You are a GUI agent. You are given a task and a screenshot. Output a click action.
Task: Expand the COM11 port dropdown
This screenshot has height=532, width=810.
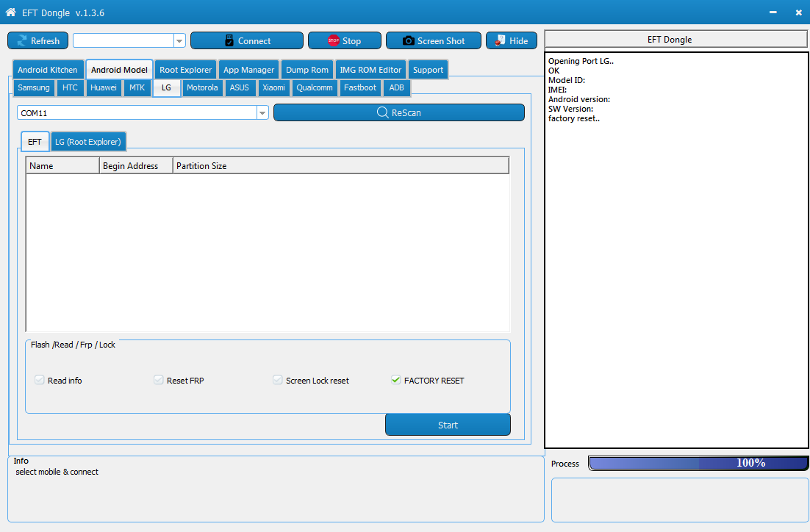click(262, 112)
